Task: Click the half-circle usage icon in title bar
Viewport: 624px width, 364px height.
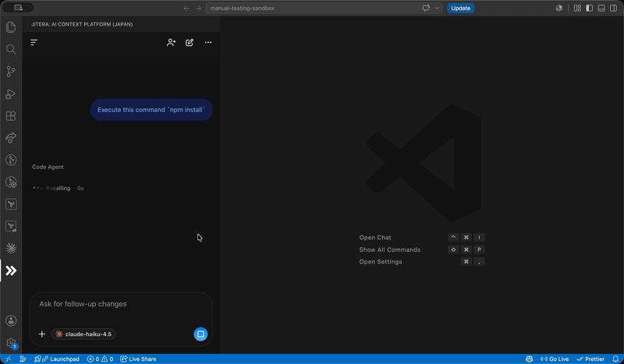Action: pyautogui.click(x=558, y=8)
